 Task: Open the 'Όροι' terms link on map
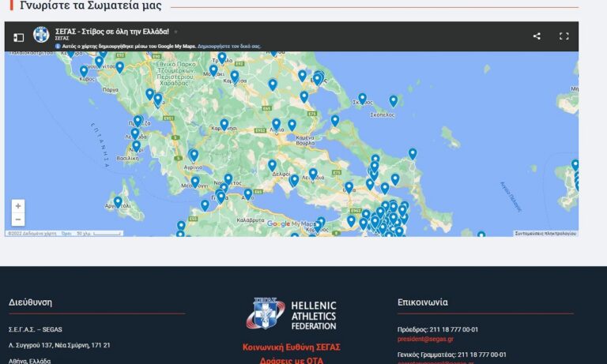(66, 234)
